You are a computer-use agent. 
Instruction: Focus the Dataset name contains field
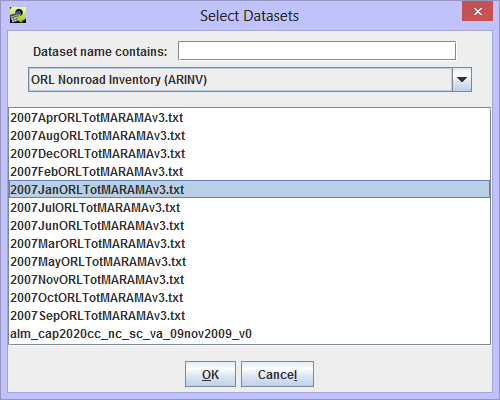point(317,51)
